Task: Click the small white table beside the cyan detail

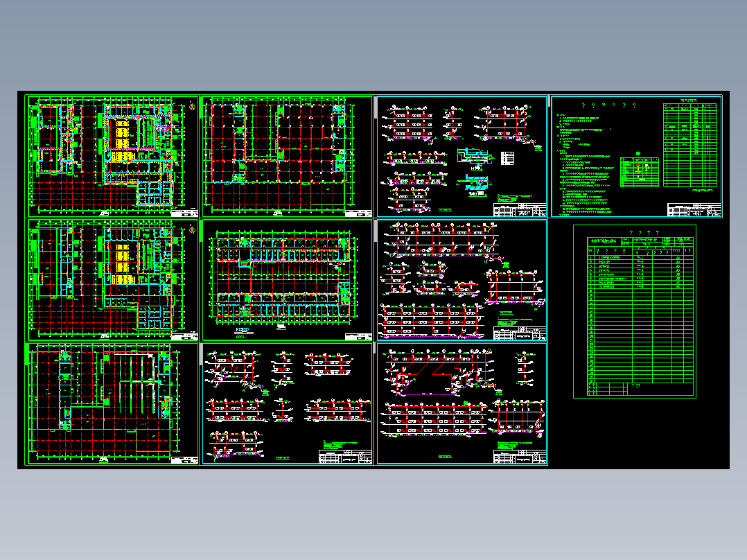Action: [x=508, y=158]
